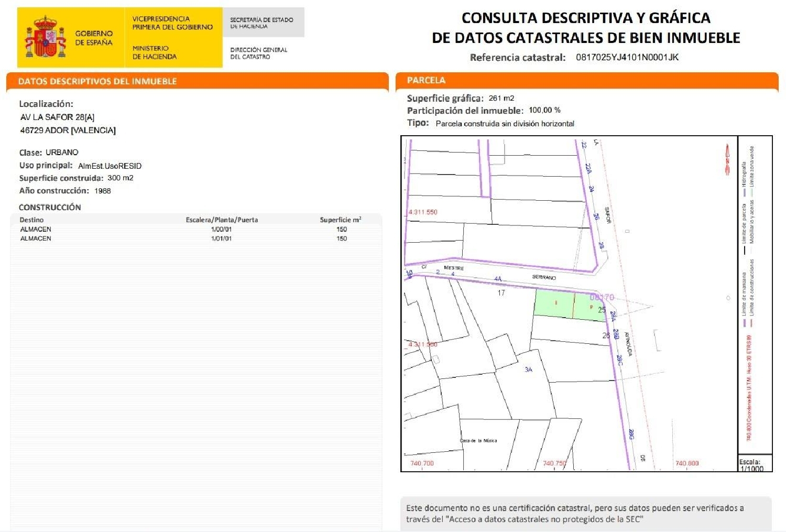This screenshot has height=532, width=786.
Task: Select the DIRECCIÓN GENERAL DEL CATASTRO label
Action: [x=259, y=53]
